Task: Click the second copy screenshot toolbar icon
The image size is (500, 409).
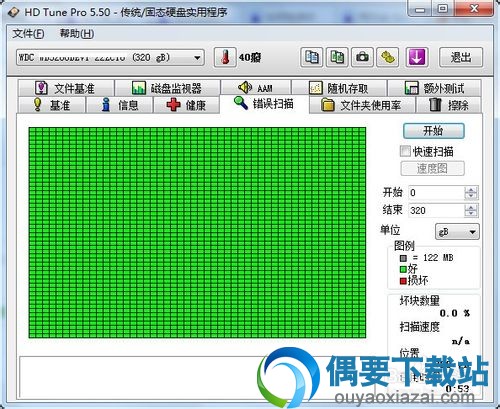Action: [337, 57]
